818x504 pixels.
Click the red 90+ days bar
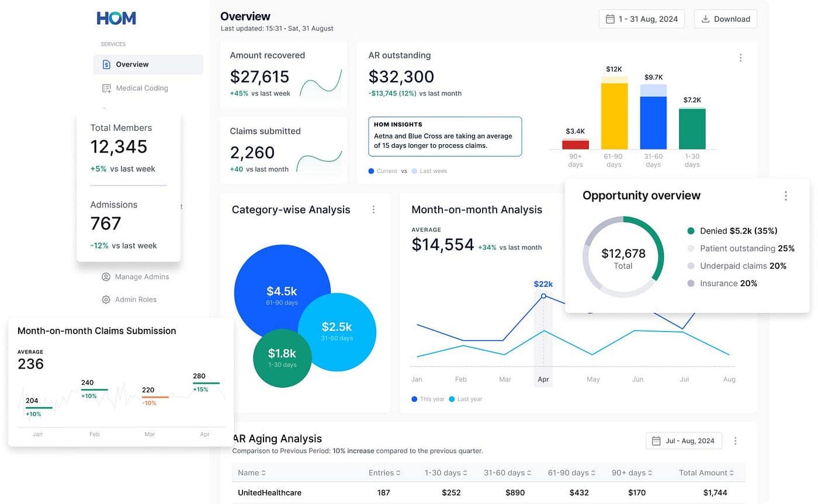(x=576, y=144)
